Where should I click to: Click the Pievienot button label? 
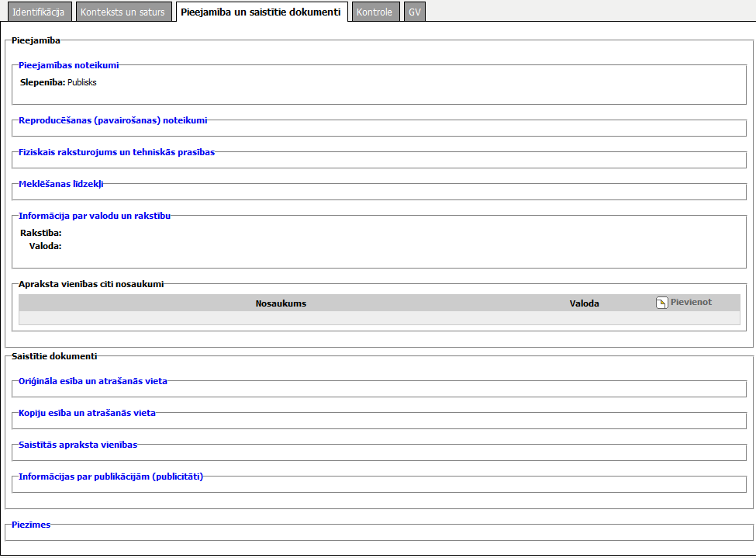point(691,302)
